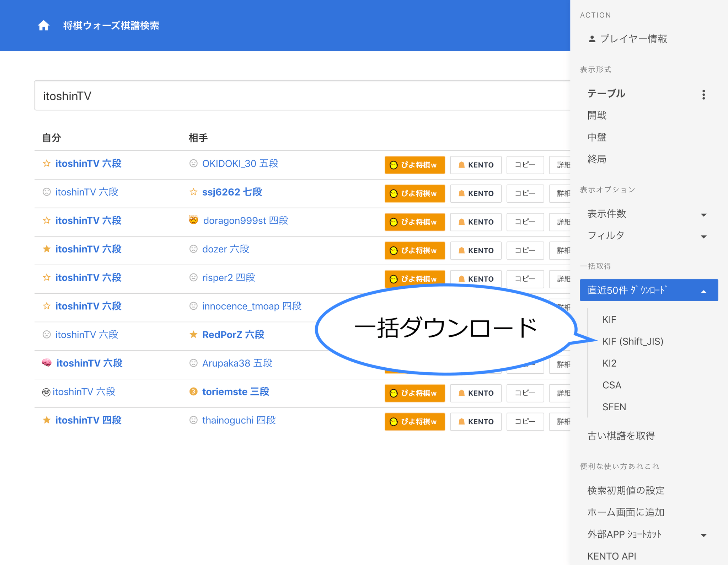Open KENTO for the OKIDOKI_30 game
Screen dimensions: 728x565
pyautogui.click(x=476, y=165)
